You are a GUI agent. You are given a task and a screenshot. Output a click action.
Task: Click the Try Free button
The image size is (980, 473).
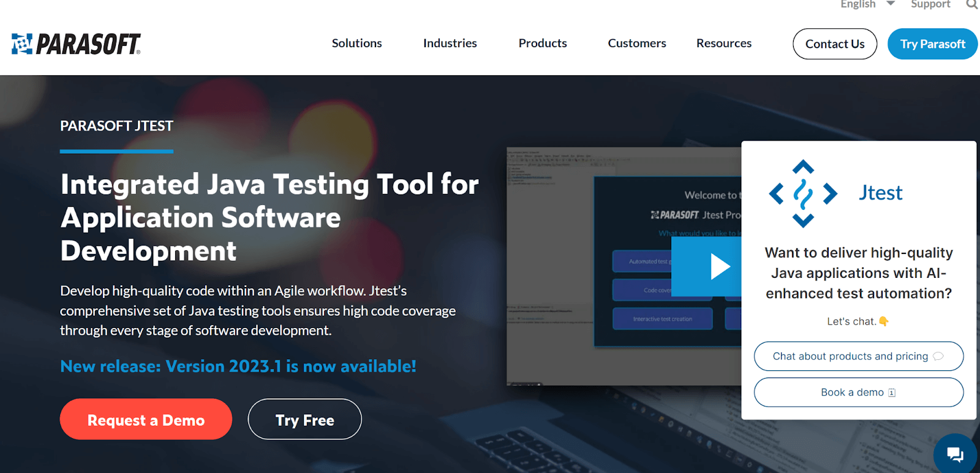click(305, 419)
